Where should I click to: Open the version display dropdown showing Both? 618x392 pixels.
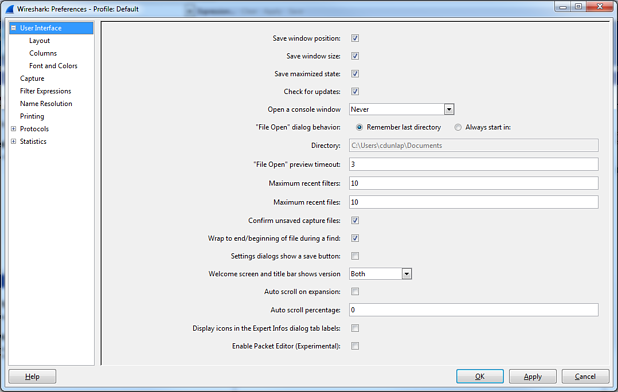(x=380, y=274)
